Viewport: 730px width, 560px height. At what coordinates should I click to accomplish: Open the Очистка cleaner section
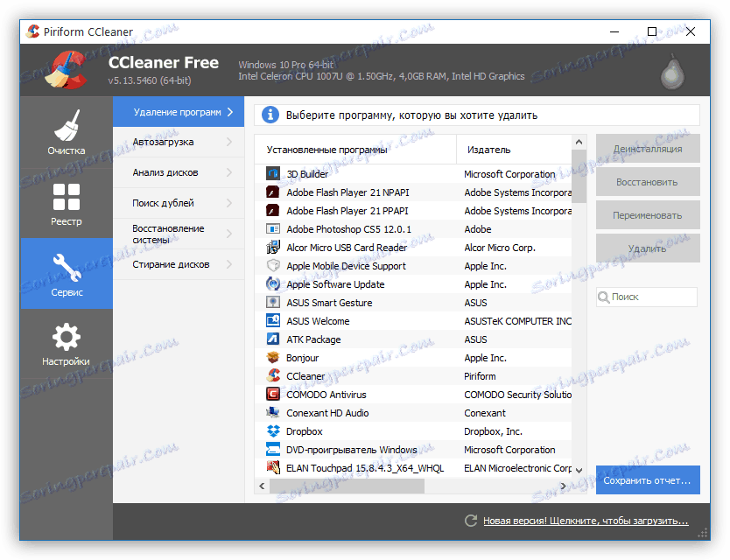click(67, 133)
